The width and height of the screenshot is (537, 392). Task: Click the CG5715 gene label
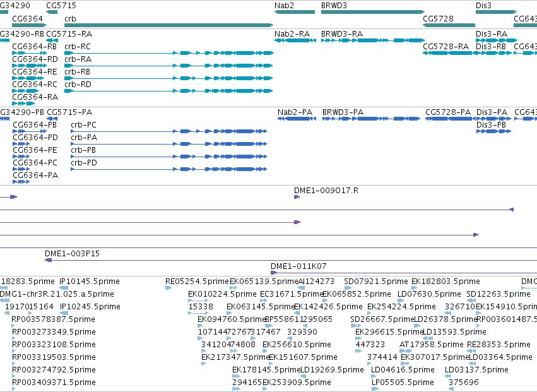click(61, 6)
